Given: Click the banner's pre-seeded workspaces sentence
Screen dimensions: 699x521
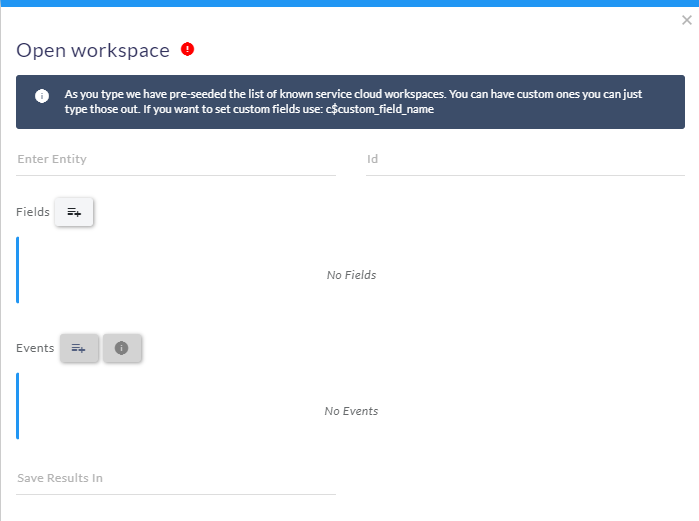Looking at the screenshot, I should (255, 94).
